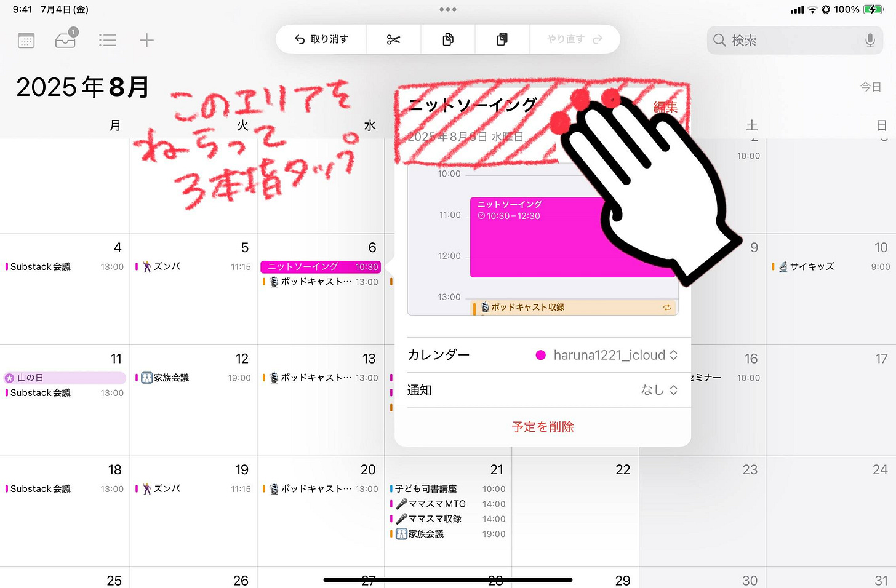The width and height of the screenshot is (896, 588).
Task: Open ポッドキャスト event on the 20th
Action: [321, 489]
